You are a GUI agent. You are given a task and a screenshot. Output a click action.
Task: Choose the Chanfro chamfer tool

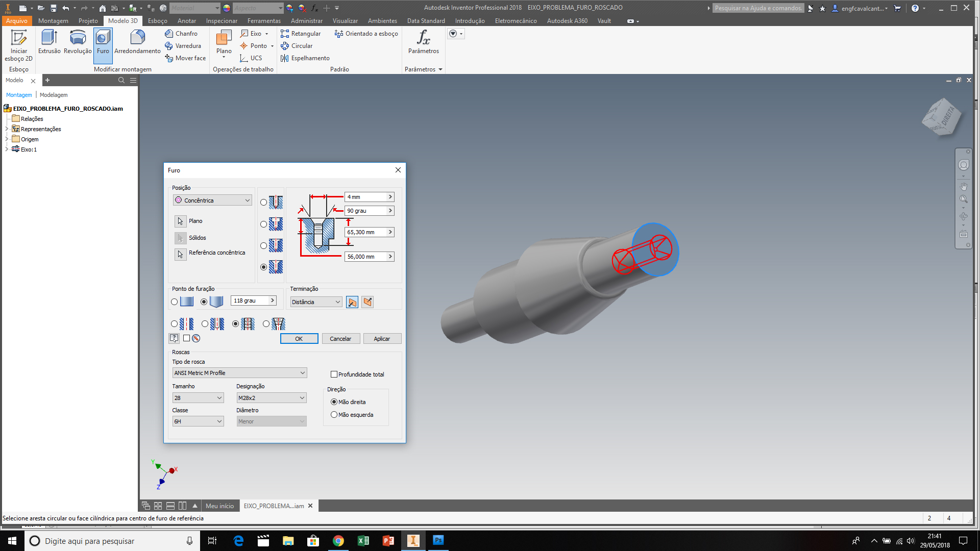click(181, 34)
